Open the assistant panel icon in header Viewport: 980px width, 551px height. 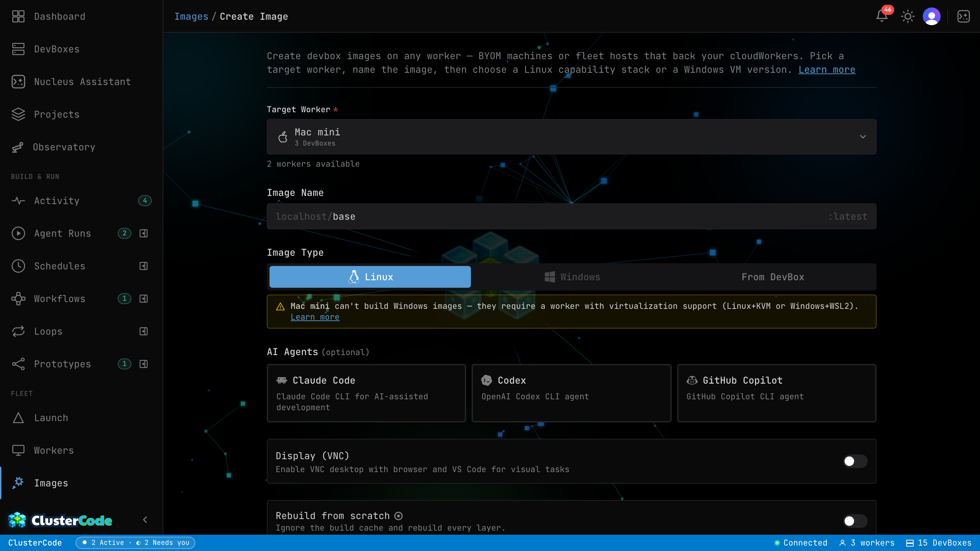point(964,16)
